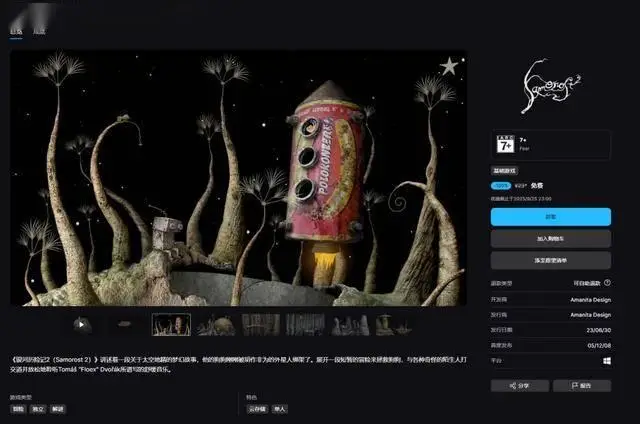This screenshot has width=640, height=424.
Task: Click the Samorost 2 logo
Action: [x=551, y=87]
